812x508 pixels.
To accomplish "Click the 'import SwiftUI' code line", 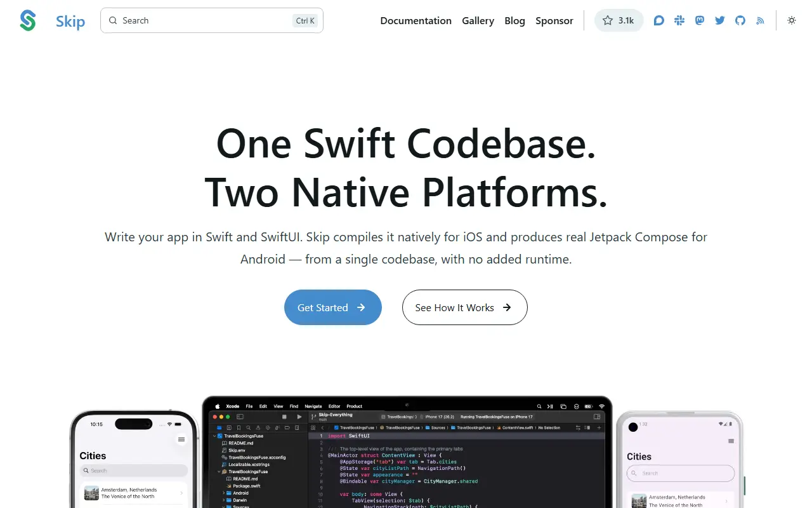I will click(x=349, y=436).
